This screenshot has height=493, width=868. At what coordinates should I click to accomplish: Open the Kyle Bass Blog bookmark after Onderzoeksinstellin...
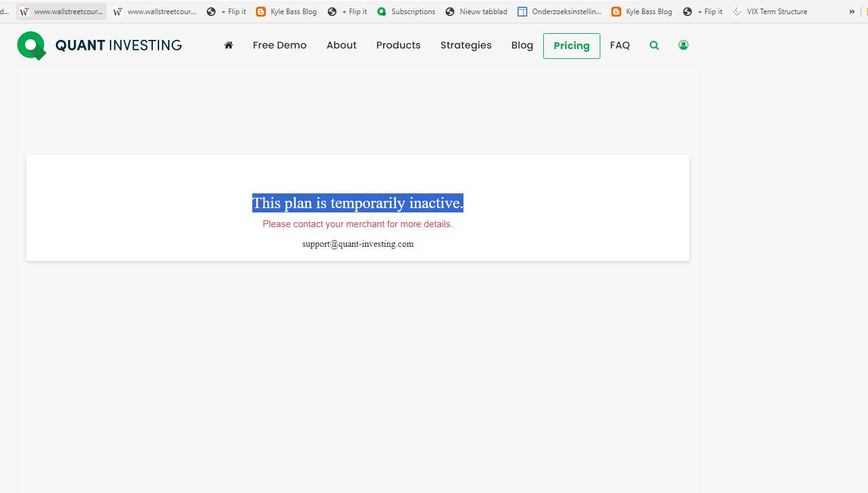tap(642, 12)
